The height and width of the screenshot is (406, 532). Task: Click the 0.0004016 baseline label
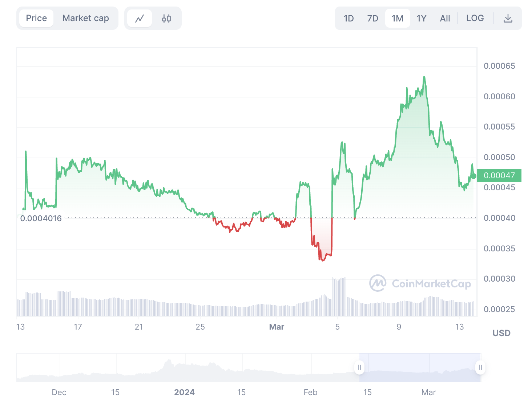tap(41, 218)
